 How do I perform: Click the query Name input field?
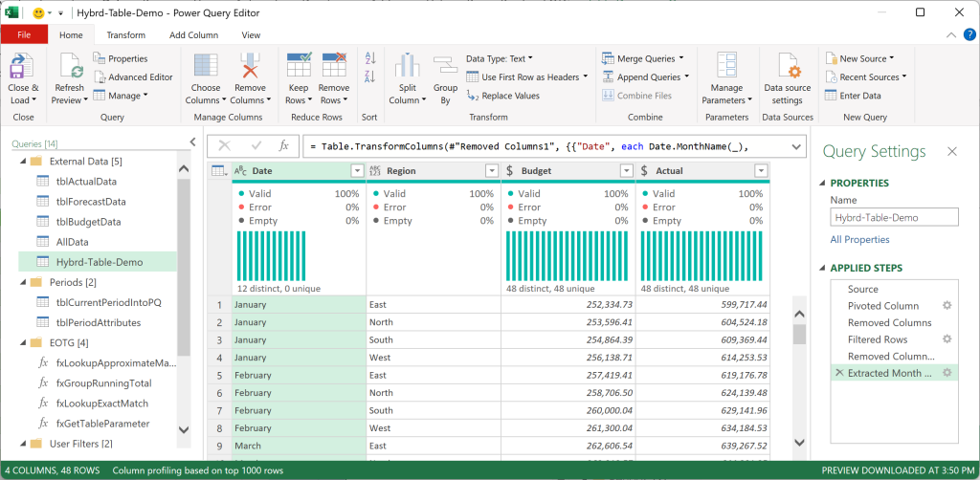pos(894,217)
